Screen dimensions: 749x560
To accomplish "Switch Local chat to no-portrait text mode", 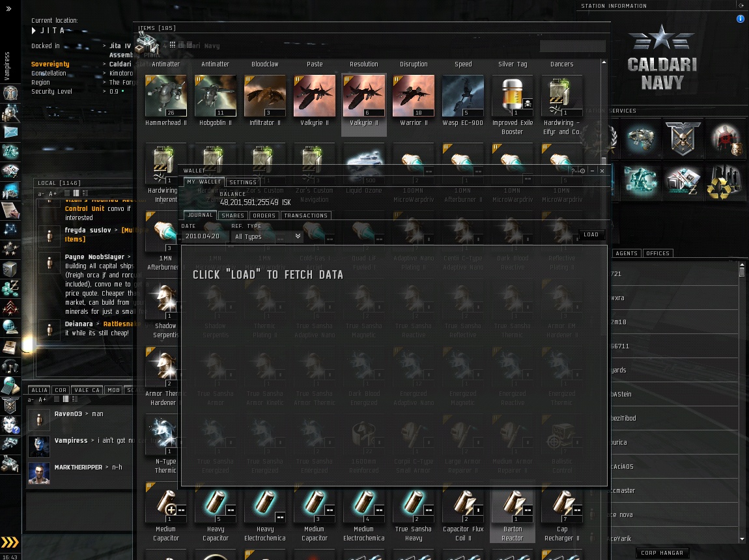I will coord(67,193).
